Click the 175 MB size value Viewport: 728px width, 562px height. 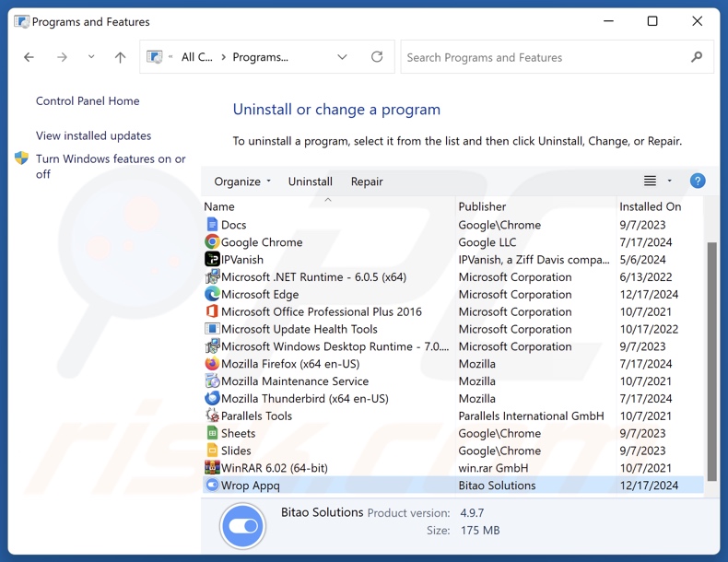(480, 530)
